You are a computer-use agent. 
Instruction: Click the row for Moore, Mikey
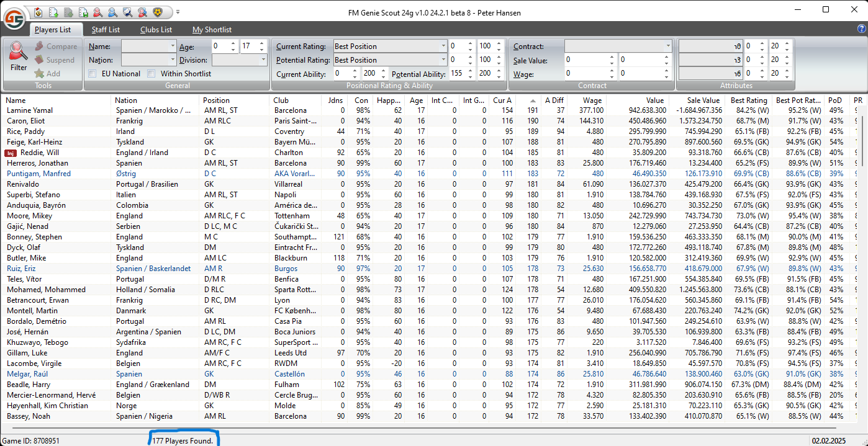click(x=428, y=216)
